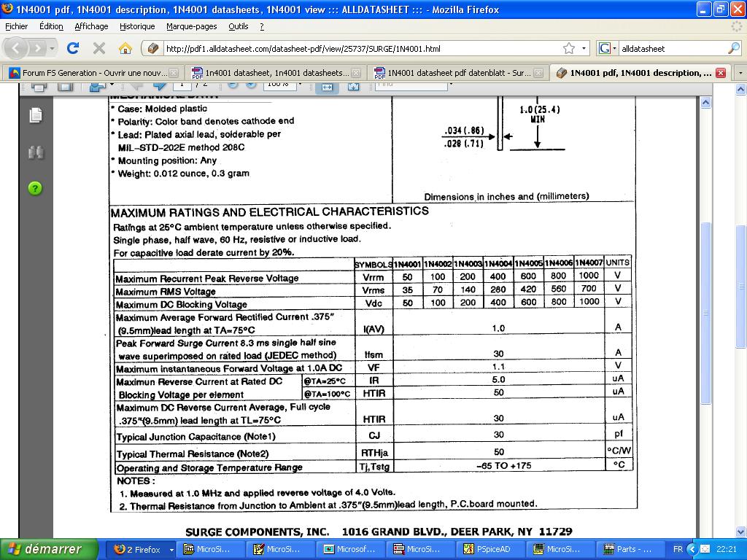
Task: Click the Vrrm symbol cell
Action: point(373,277)
